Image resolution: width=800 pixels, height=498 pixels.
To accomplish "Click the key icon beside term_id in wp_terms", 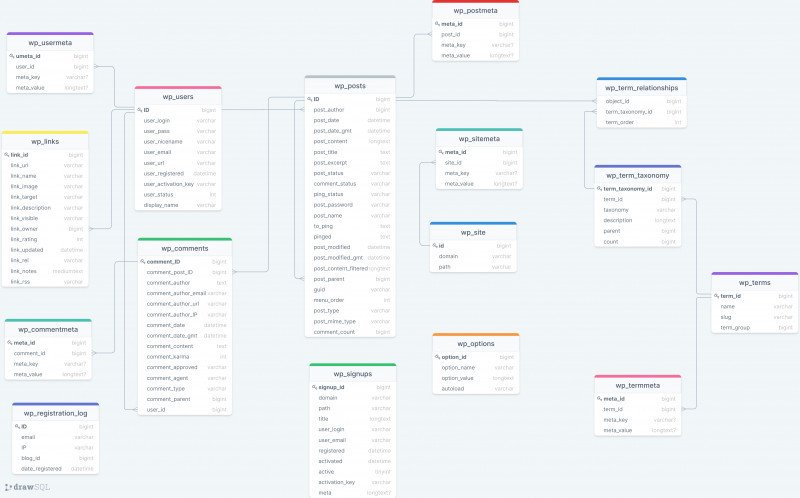I will click(716, 296).
